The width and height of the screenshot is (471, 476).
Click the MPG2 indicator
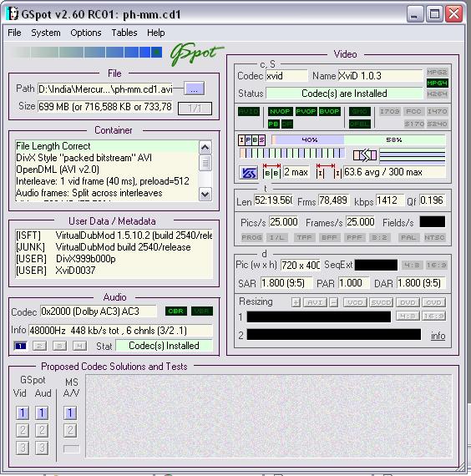(x=437, y=73)
